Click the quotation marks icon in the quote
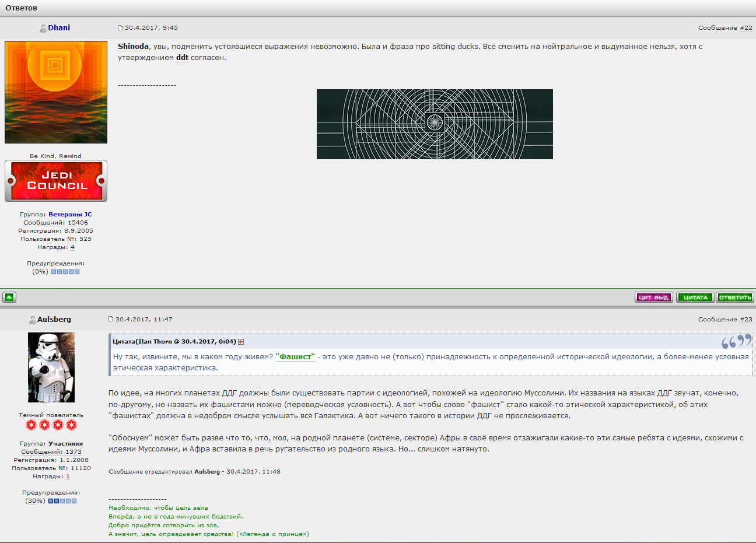This screenshot has height=543, width=756. pyautogui.click(x=736, y=341)
